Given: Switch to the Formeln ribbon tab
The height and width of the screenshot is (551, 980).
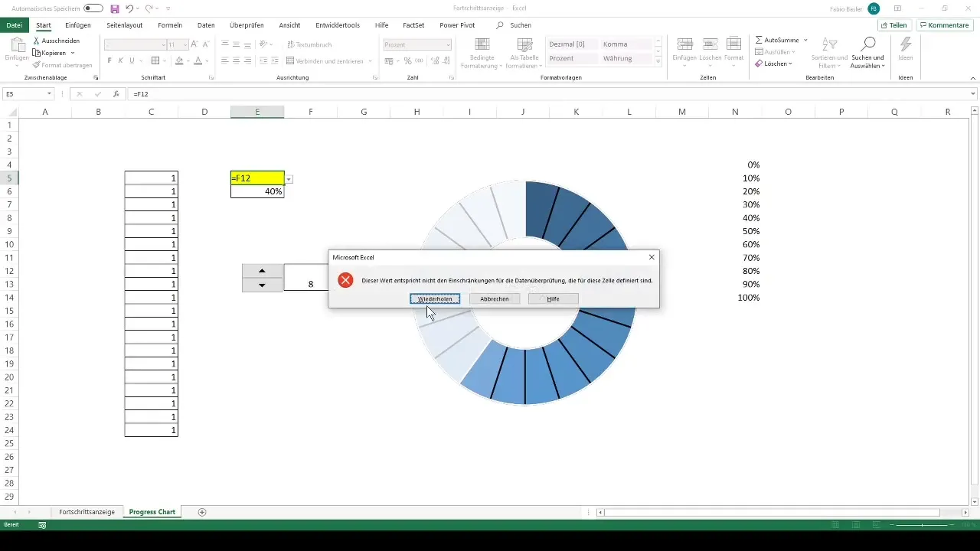Looking at the screenshot, I should 170,25.
